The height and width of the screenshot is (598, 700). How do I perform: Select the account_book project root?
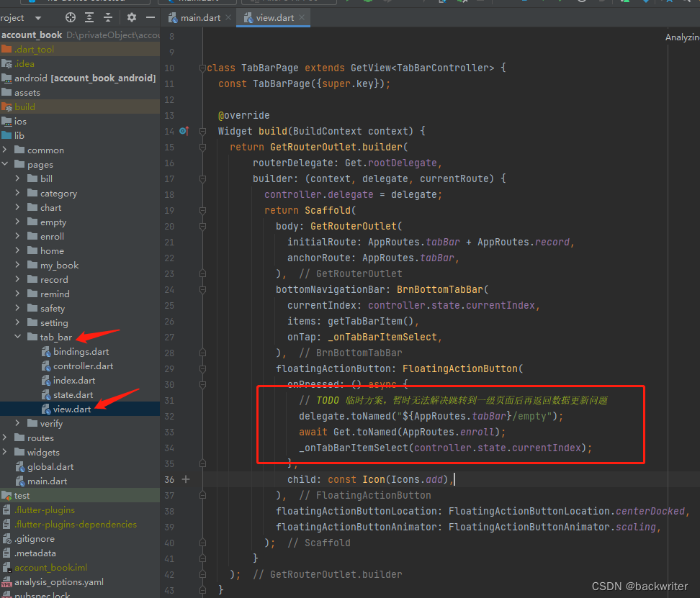coord(80,35)
